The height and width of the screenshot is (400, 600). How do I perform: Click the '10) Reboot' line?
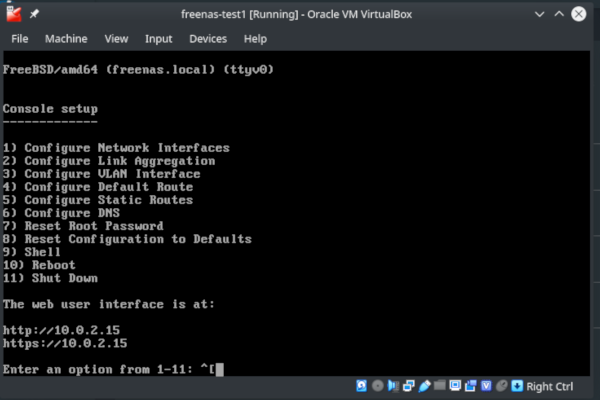point(39,265)
